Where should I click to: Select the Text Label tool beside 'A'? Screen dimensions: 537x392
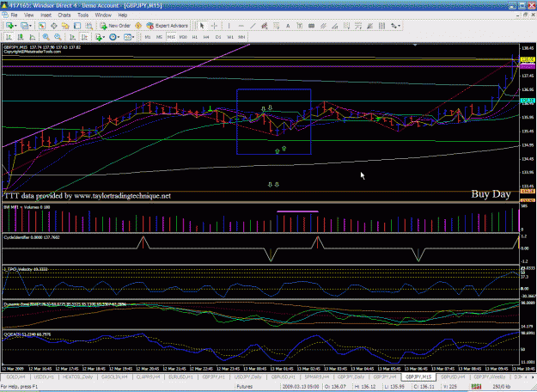pos(299,26)
